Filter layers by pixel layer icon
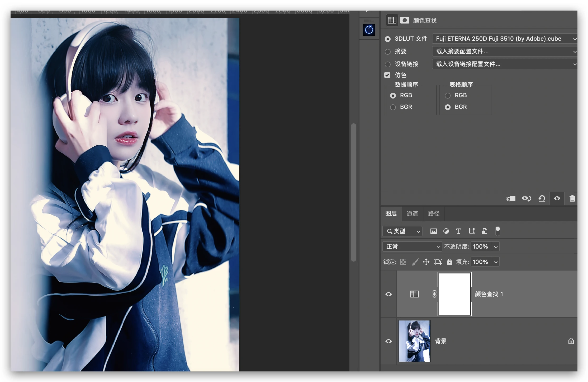The image size is (588, 382). click(433, 231)
